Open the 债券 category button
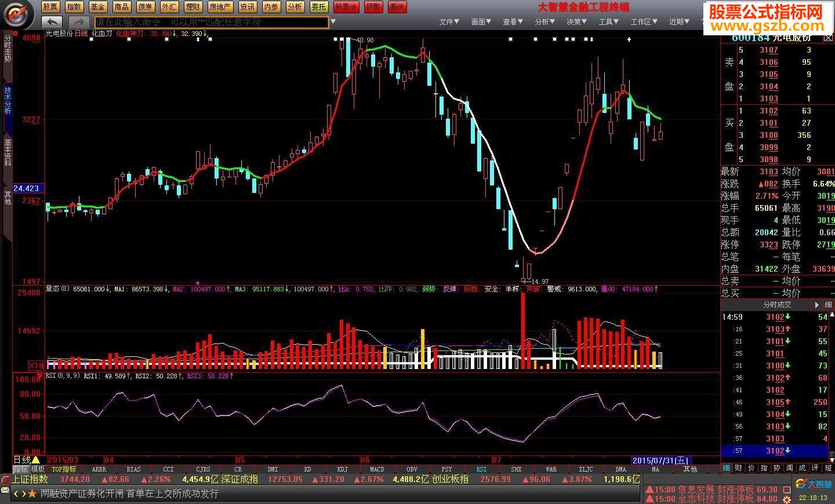This screenshot has height=504, width=835. click(145, 7)
